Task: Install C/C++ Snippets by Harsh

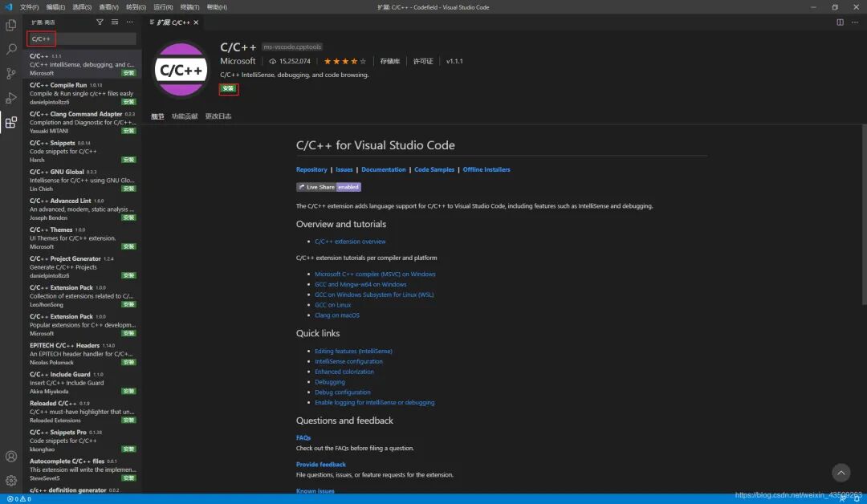Action: point(128,161)
